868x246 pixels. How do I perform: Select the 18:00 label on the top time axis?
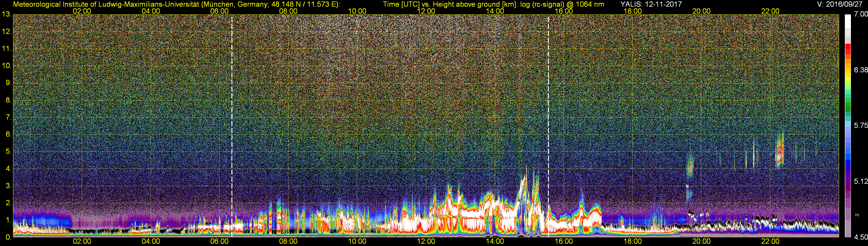pos(632,11)
